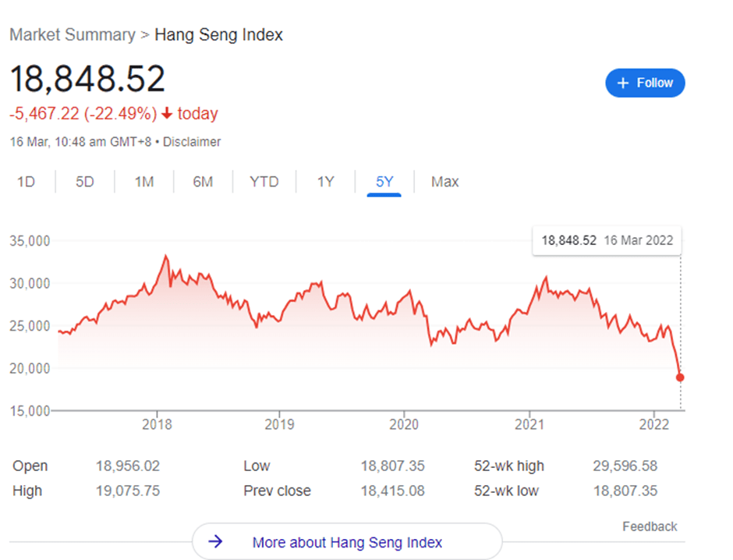The width and height of the screenshot is (733, 560).
Task: Follow the Hang Seng Index
Action: [x=645, y=83]
